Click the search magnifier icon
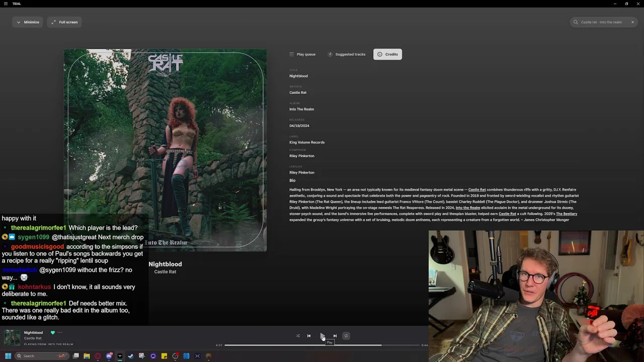 tap(576, 22)
